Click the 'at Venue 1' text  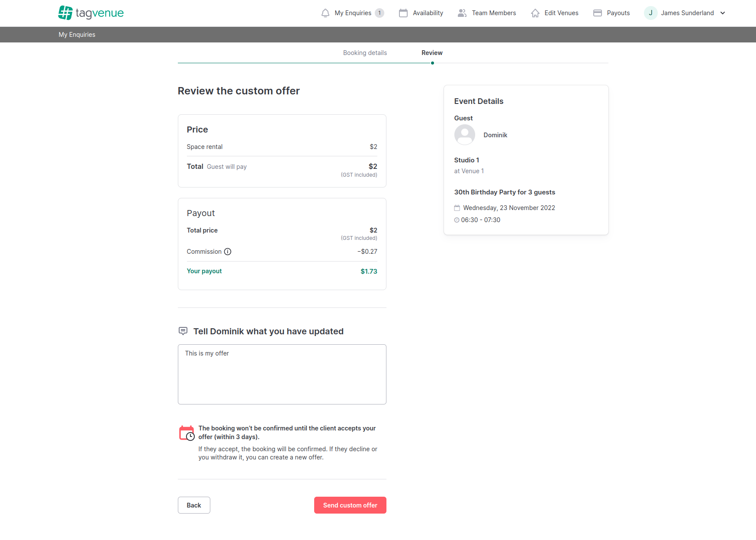pos(469,171)
